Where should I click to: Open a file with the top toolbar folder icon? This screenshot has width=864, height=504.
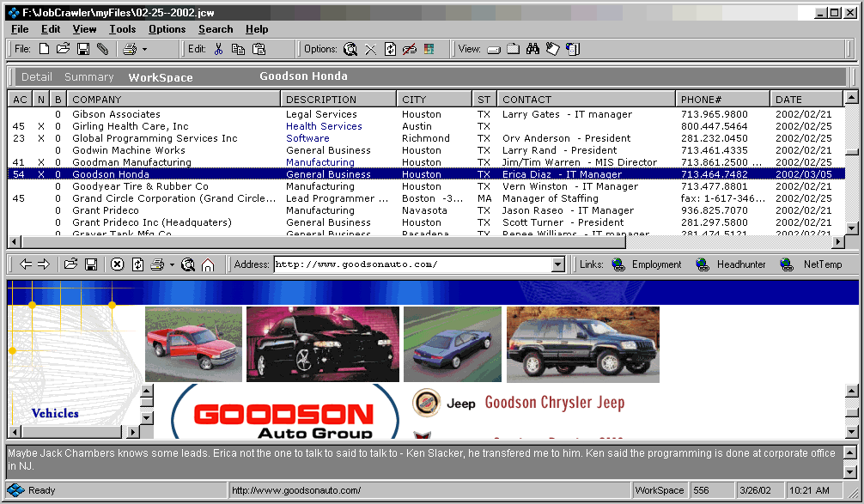pyautogui.click(x=64, y=49)
